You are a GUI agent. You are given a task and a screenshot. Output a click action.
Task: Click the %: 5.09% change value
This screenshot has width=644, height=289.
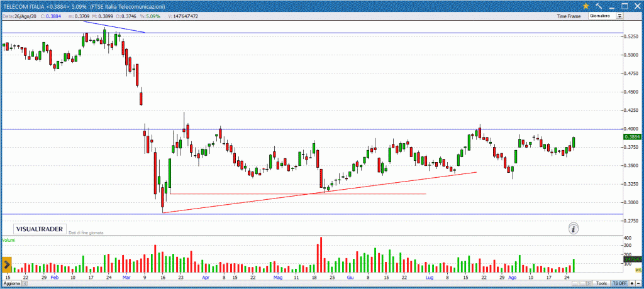(150, 16)
